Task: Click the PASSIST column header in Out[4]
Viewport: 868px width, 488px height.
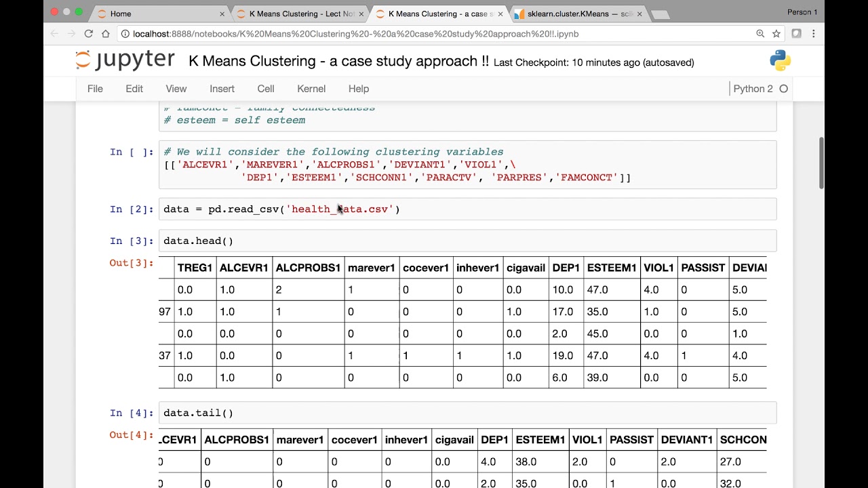Action: pyautogui.click(x=631, y=440)
